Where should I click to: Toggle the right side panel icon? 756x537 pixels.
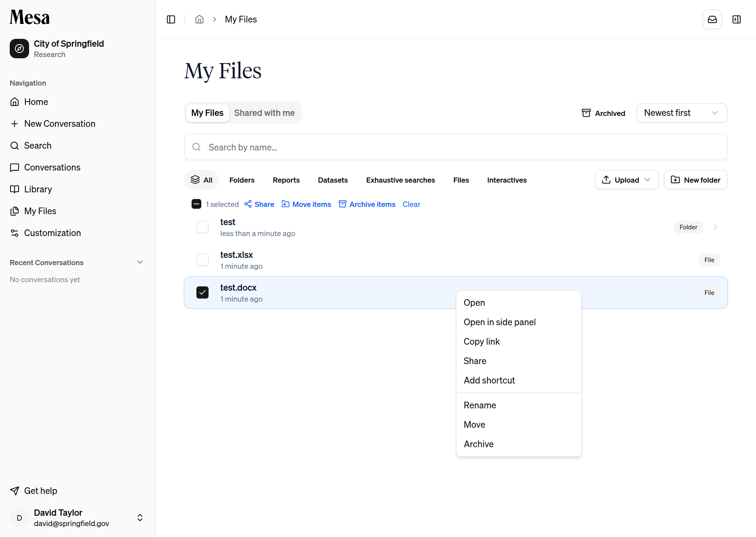coord(737,19)
